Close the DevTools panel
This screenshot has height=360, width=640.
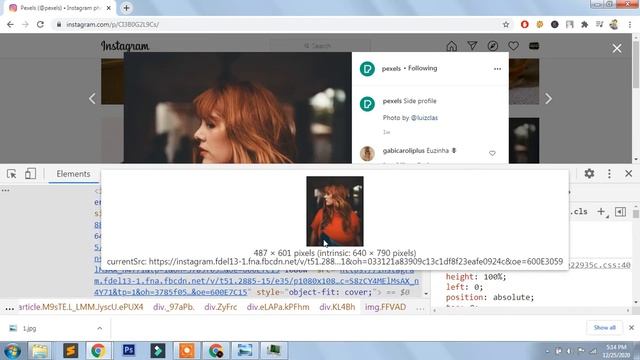(x=629, y=173)
